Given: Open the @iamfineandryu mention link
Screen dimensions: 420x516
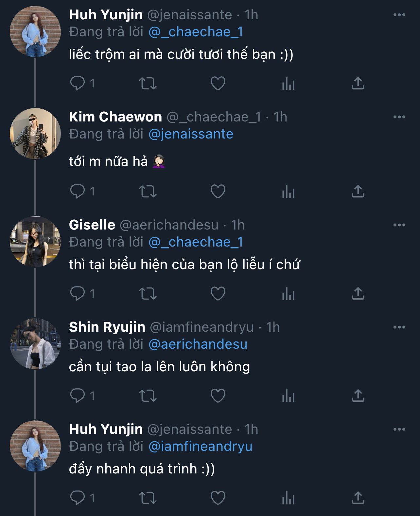Looking at the screenshot, I should (200, 446).
